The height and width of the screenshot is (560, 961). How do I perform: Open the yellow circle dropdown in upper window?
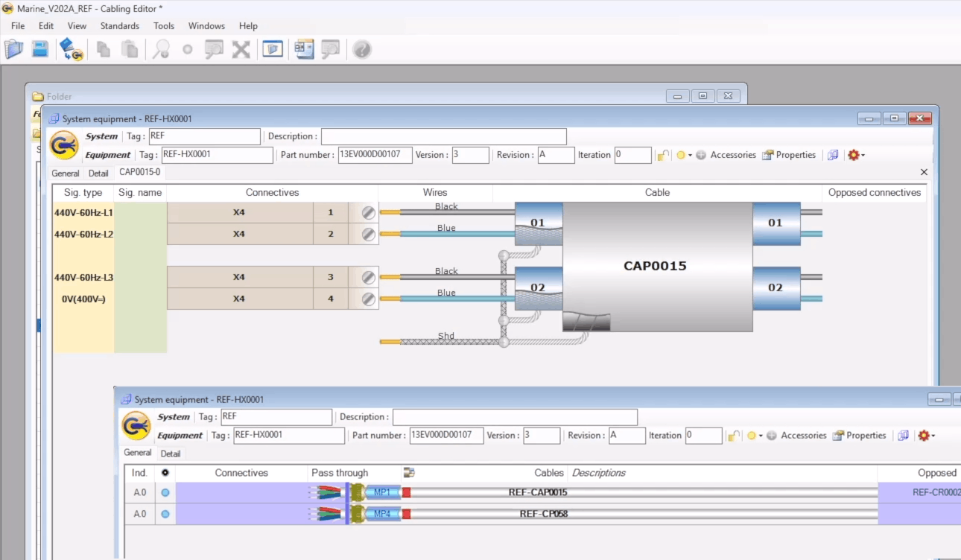(683, 155)
